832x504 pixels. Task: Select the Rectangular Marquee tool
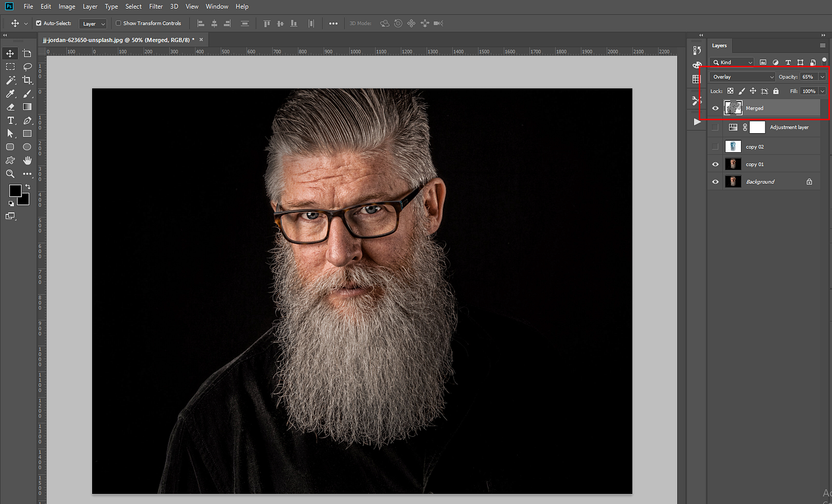pos(10,67)
